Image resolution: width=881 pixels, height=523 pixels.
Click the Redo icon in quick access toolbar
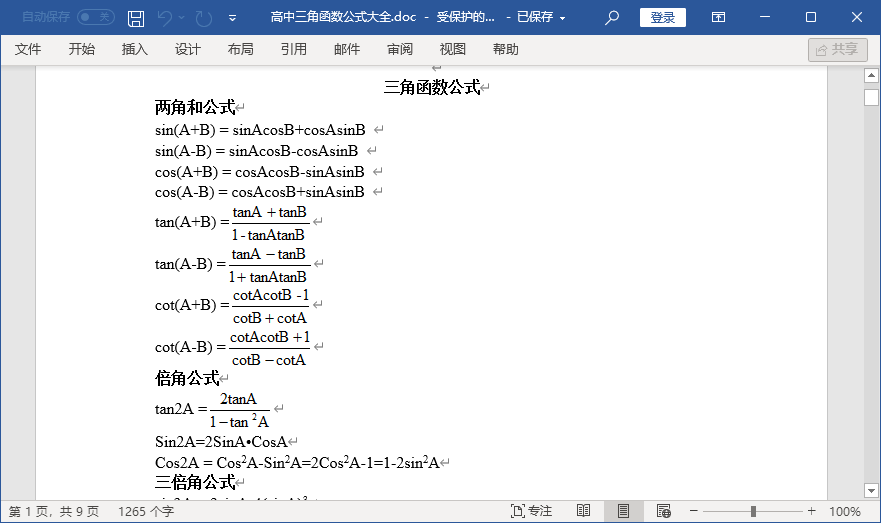click(203, 18)
